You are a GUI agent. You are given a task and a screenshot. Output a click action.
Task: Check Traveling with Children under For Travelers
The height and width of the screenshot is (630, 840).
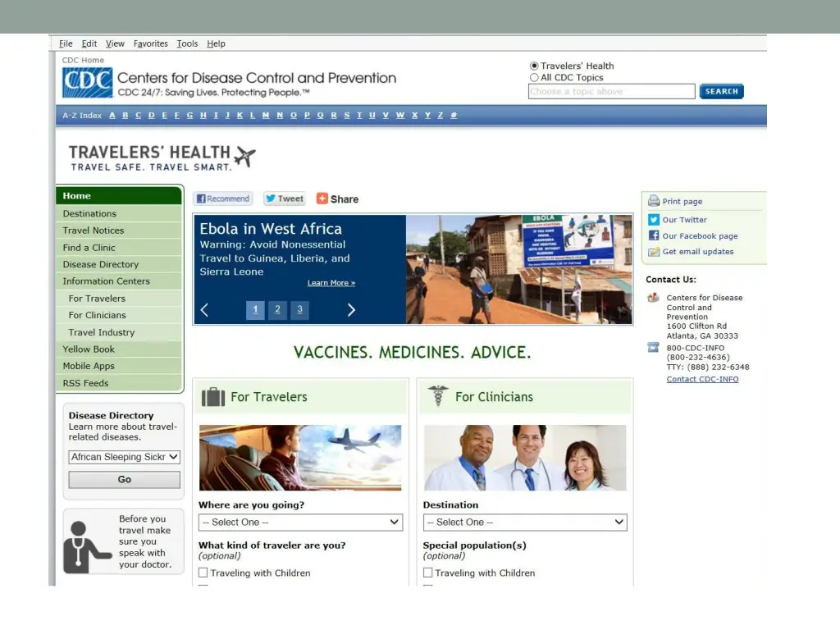(203, 573)
